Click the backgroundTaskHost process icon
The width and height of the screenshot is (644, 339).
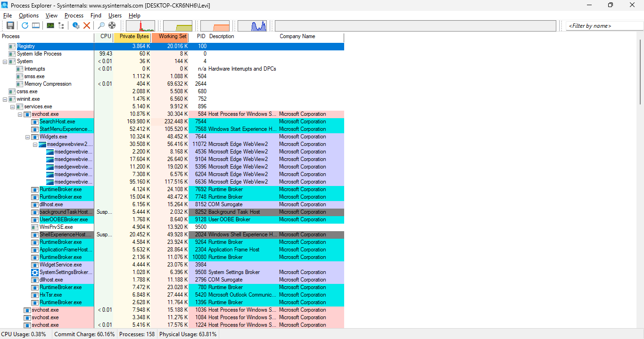(35, 212)
